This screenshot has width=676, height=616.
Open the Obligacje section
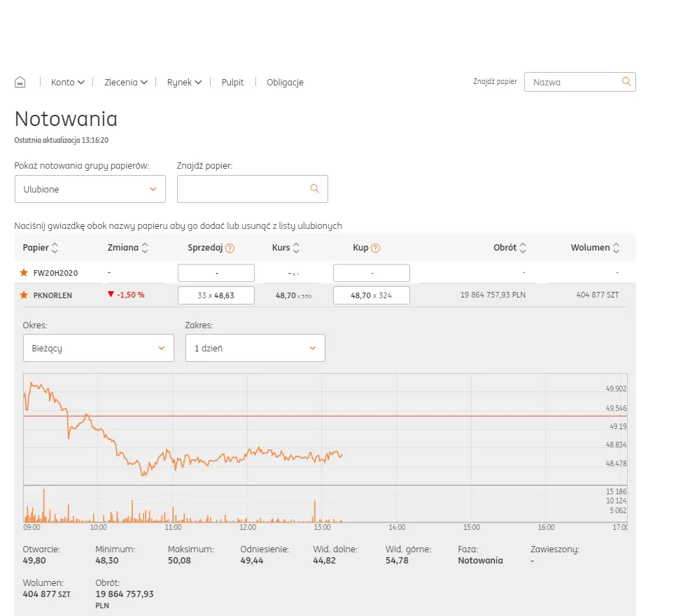tap(285, 83)
